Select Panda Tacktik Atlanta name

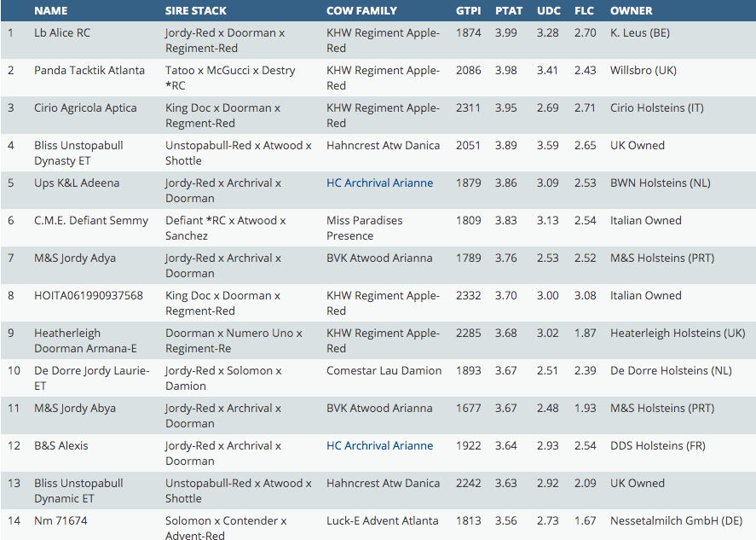(x=89, y=70)
